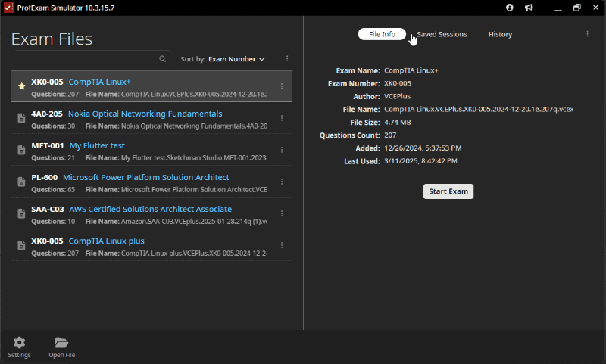
Task: Click the Start Exam button
Action: (x=448, y=191)
